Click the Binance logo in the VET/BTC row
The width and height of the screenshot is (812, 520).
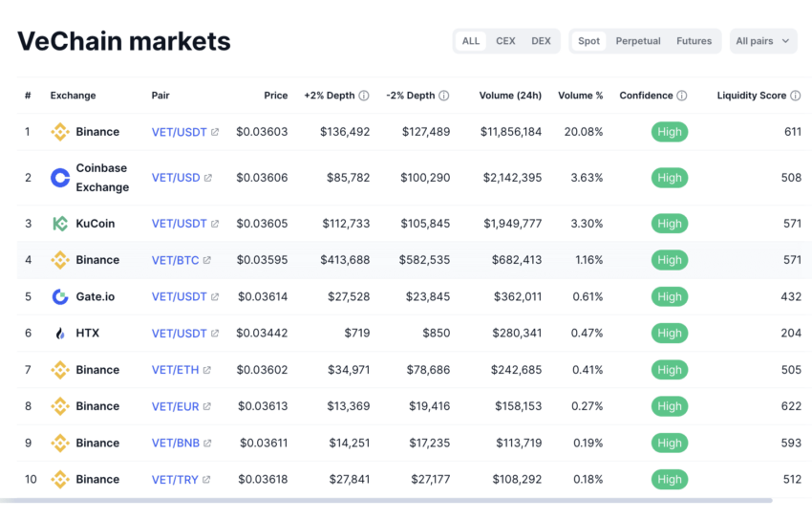point(60,260)
